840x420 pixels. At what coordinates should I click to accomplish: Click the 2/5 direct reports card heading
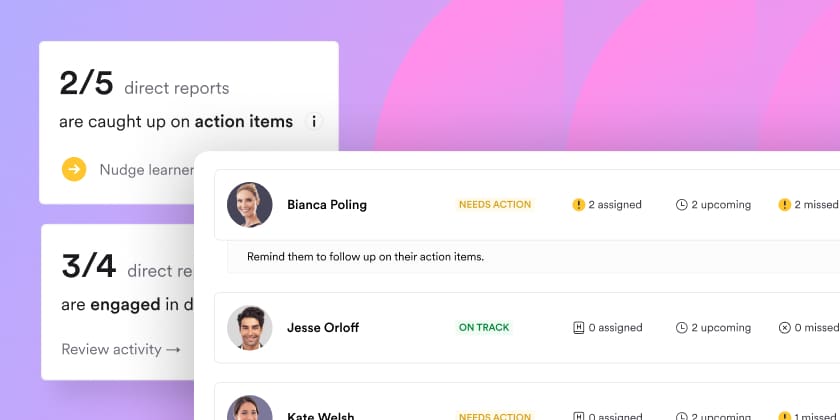144,86
